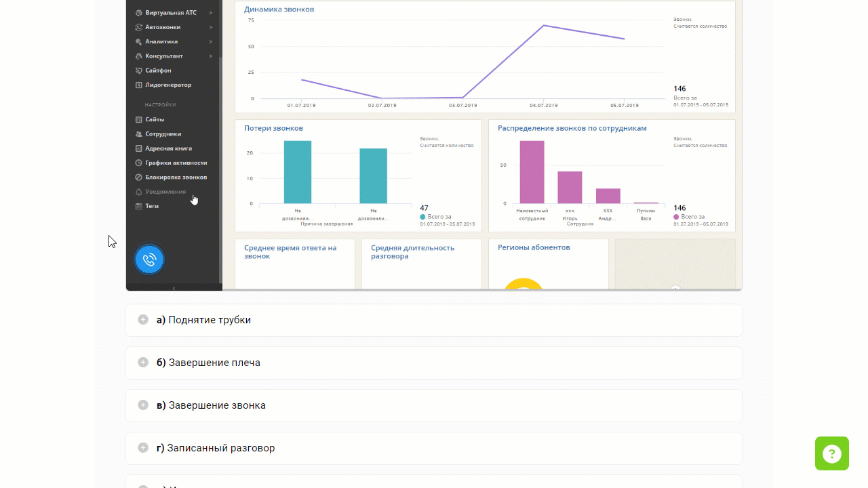Click the Сайты sidebar icon

pyautogui.click(x=138, y=119)
